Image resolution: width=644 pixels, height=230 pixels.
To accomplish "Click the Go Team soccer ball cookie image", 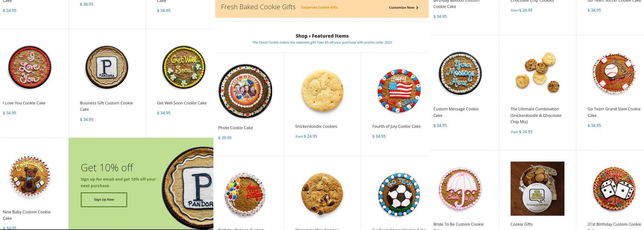I will pyautogui.click(x=399, y=195).
